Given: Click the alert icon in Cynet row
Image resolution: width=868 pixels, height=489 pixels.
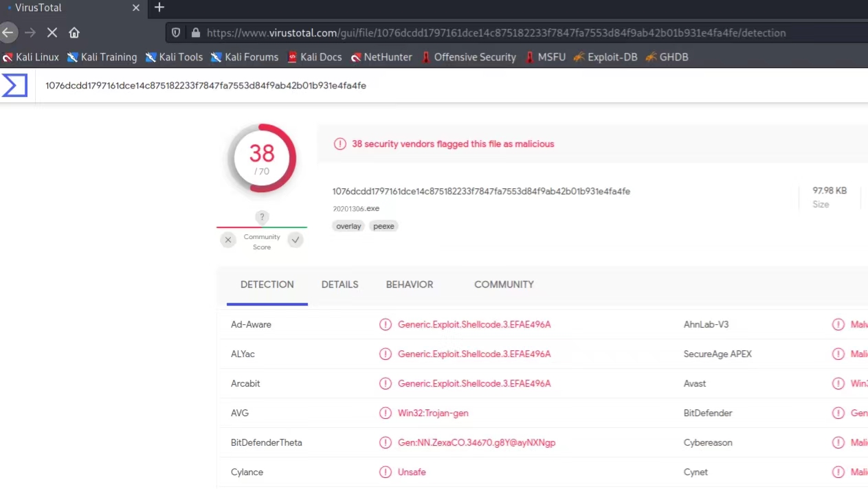Looking at the screenshot, I should pyautogui.click(x=838, y=472).
